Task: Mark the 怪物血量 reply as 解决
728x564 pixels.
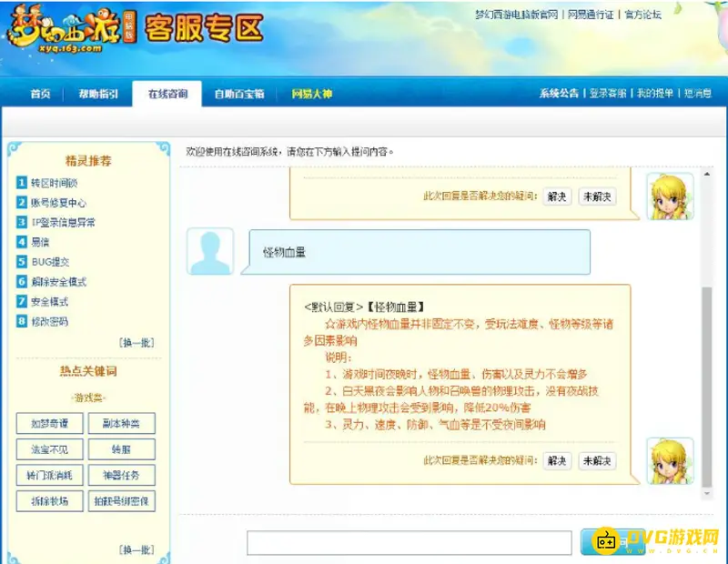Action: 557,461
